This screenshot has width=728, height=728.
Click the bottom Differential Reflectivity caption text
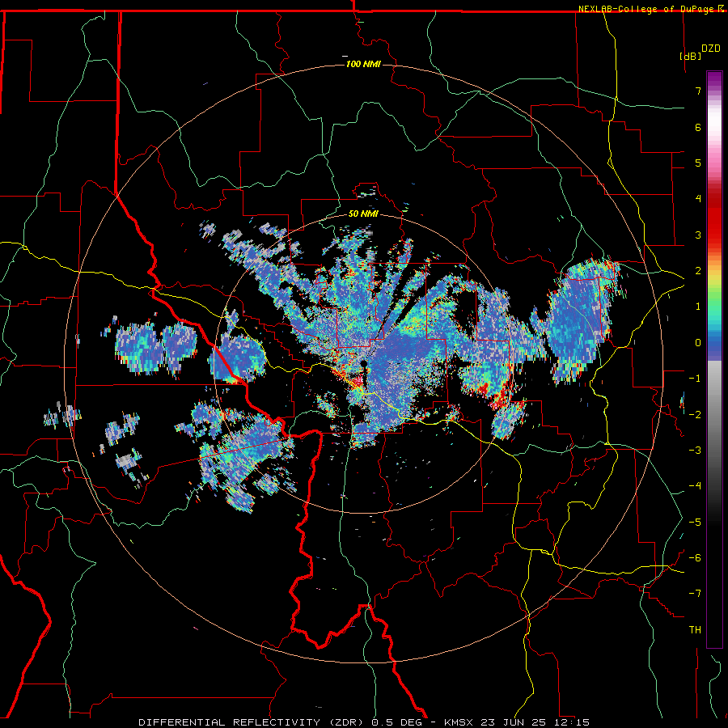coord(363,722)
